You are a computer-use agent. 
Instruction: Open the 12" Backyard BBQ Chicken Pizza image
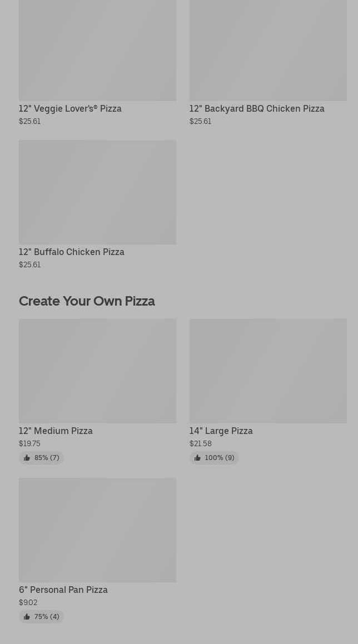[268, 50]
